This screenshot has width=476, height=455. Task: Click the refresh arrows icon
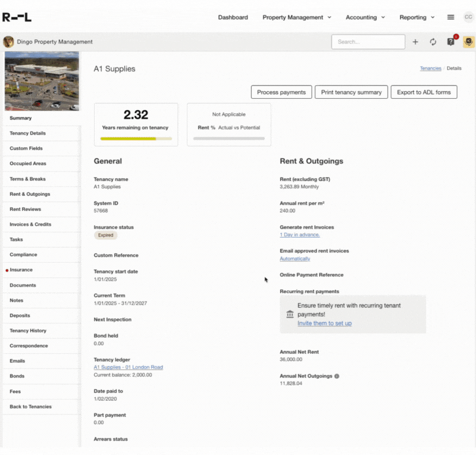click(433, 42)
